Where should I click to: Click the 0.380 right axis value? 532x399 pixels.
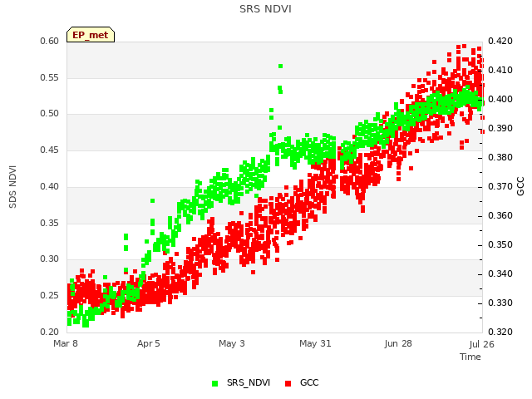coord(500,157)
